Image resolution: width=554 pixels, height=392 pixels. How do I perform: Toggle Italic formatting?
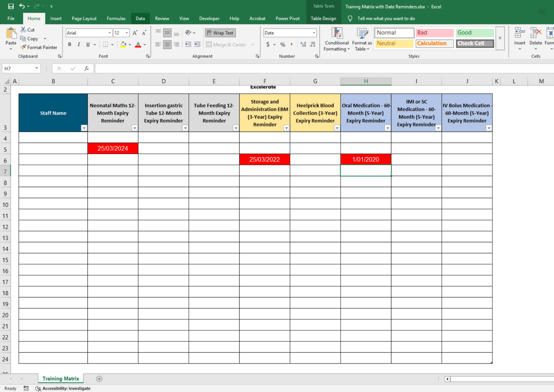click(79, 44)
